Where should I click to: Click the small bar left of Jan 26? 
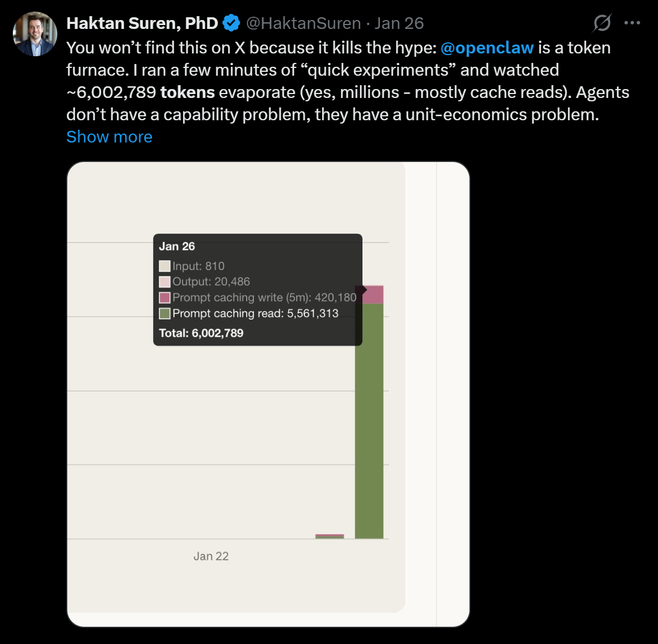click(329, 537)
